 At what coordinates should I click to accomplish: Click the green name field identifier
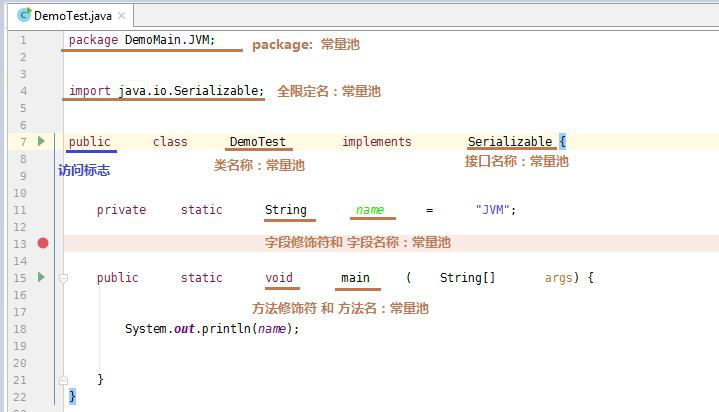pyautogui.click(x=370, y=210)
